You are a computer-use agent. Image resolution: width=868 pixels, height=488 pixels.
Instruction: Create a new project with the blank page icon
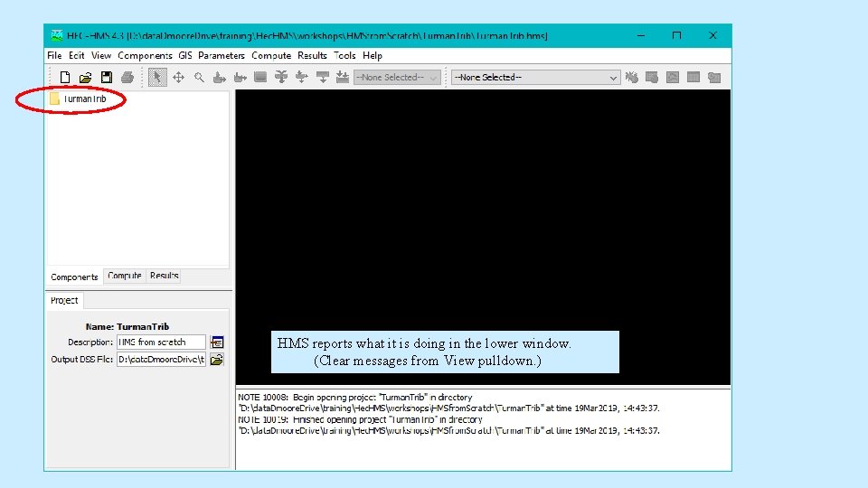[65, 78]
